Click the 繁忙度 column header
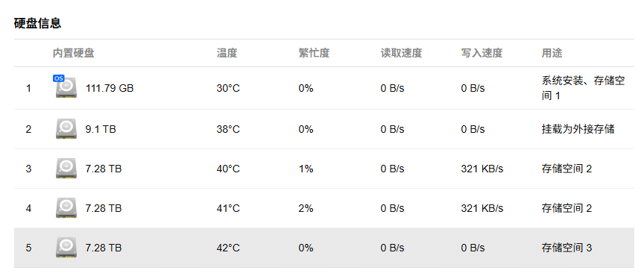 click(x=314, y=53)
